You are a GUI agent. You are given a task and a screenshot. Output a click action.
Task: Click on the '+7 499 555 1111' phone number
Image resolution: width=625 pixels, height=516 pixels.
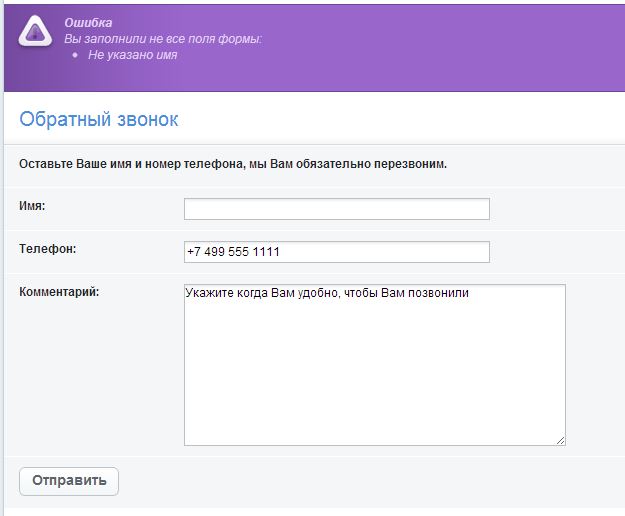click(233, 252)
